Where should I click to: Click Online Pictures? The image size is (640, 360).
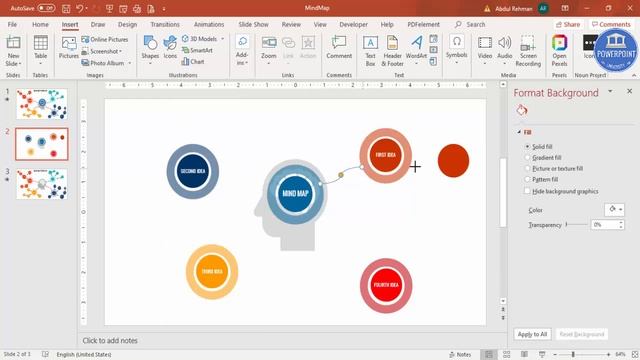coord(105,39)
